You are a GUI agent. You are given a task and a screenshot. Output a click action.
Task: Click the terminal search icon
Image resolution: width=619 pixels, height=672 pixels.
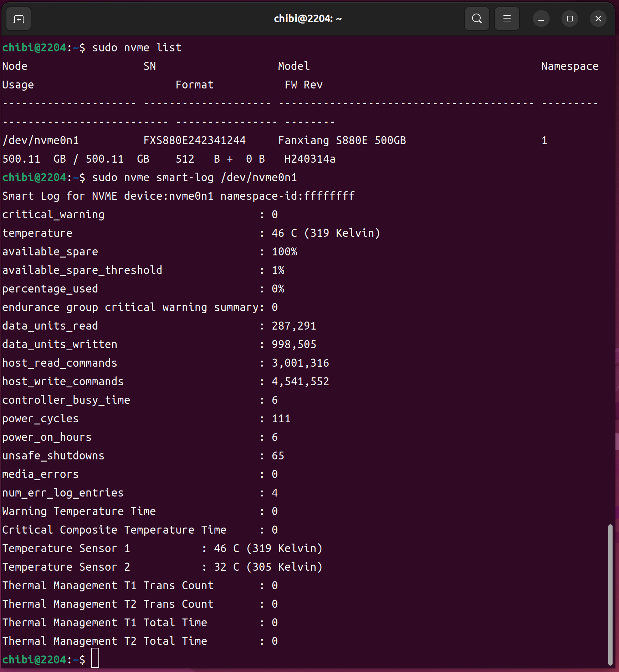[x=477, y=19]
